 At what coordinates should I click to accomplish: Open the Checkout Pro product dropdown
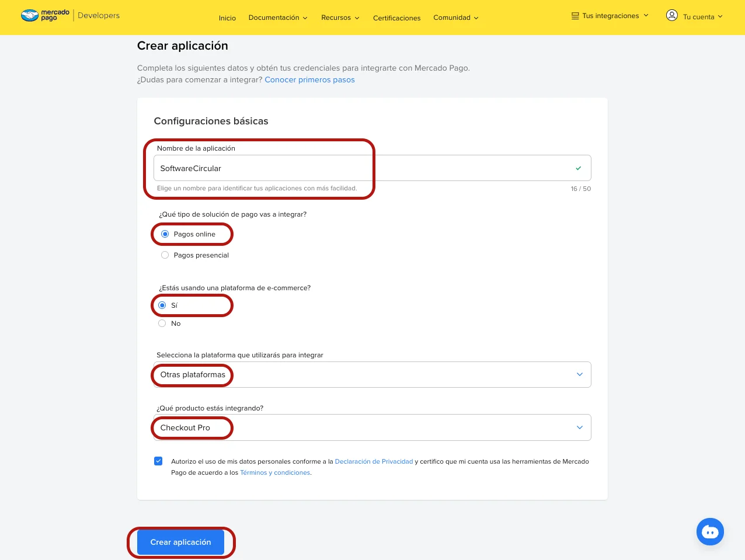372,427
